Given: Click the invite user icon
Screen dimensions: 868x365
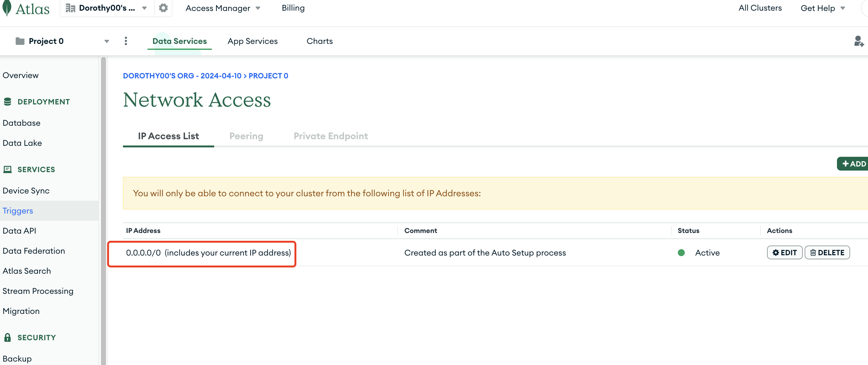Looking at the screenshot, I should [x=859, y=41].
